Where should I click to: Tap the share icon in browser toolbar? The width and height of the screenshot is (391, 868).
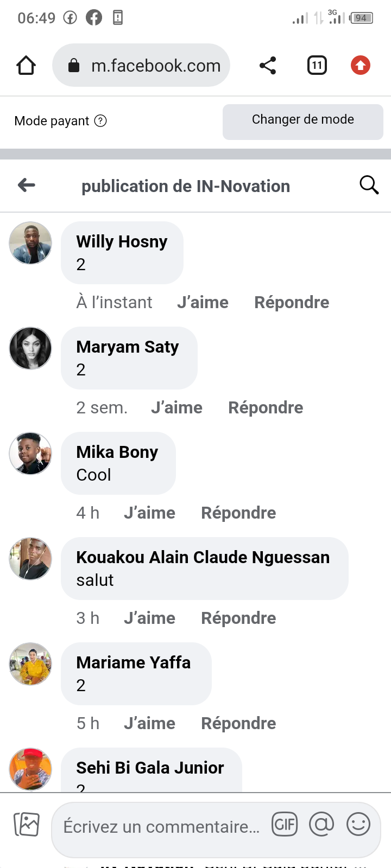pos(268,66)
